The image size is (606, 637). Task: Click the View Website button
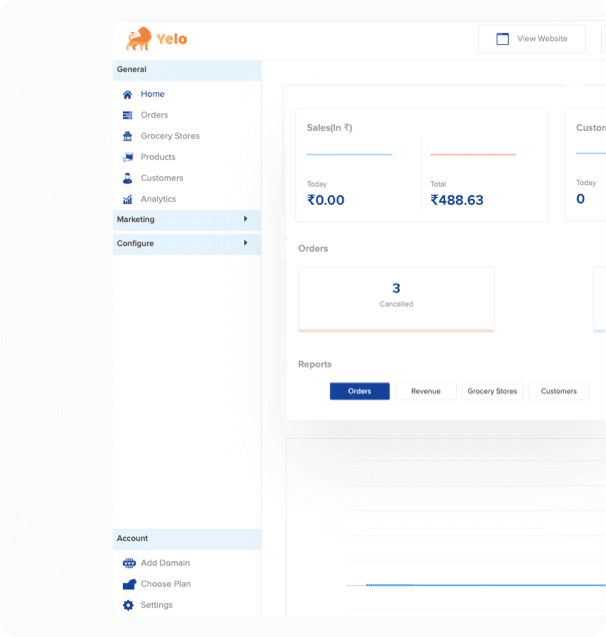532,39
